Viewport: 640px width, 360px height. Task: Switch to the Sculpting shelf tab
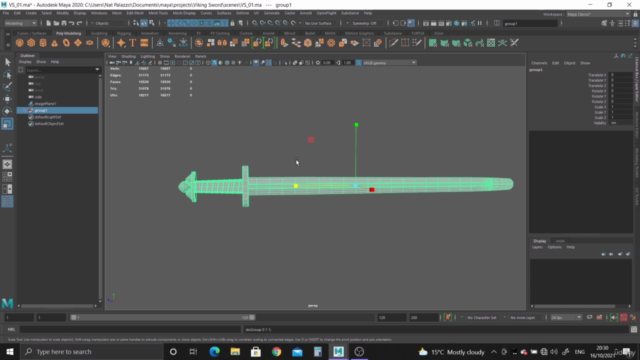[x=99, y=33]
